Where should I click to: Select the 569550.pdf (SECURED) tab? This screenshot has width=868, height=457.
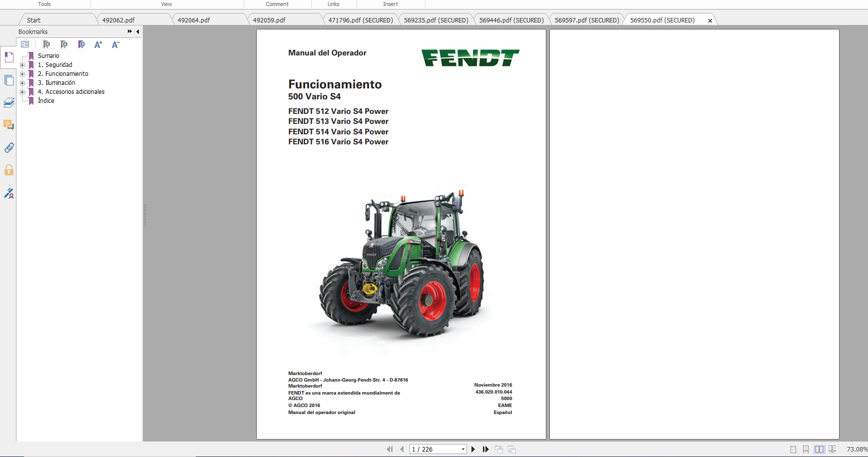(x=662, y=20)
